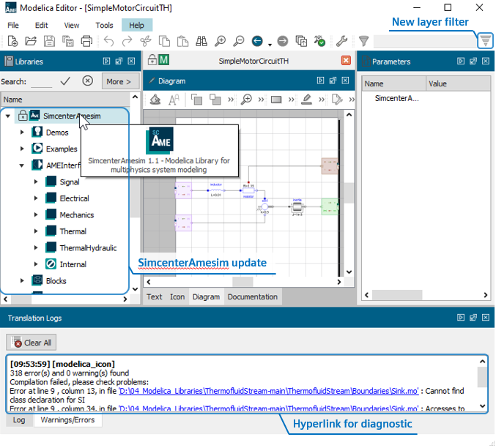Screen dimensions: 496x448
Task: Close the SimcenterMotorCircuitTH document tab
Action: [x=346, y=60]
